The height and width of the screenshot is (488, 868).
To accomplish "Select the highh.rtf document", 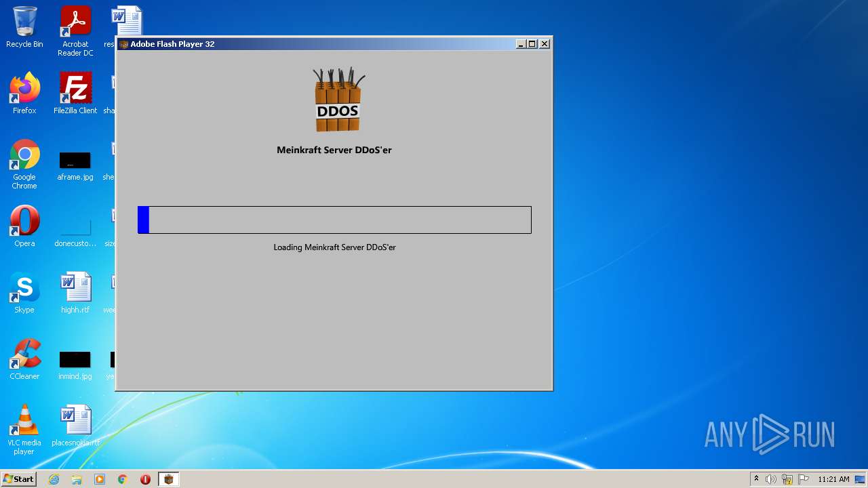I will 75,292.
